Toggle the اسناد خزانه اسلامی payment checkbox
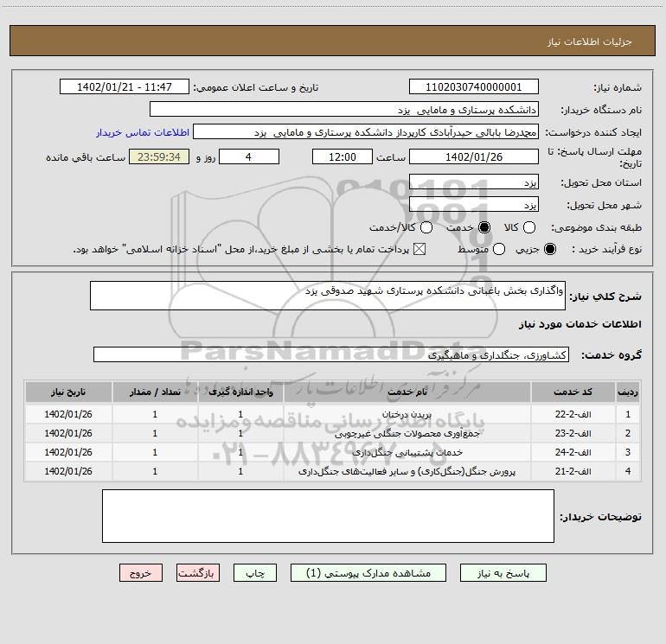The height and width of the screenshot is (644, 666). [x=419, y=249]
